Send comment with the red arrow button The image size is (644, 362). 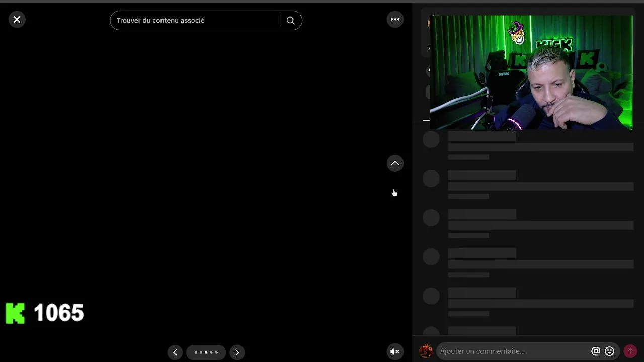630,351
